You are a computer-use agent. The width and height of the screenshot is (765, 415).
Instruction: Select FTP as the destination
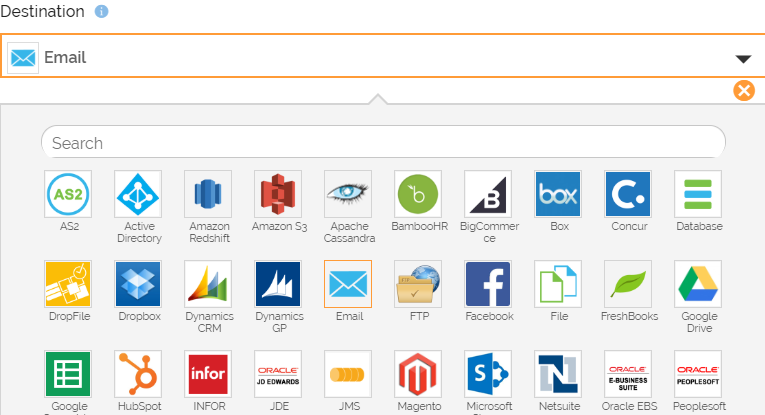tap(419, 284)
